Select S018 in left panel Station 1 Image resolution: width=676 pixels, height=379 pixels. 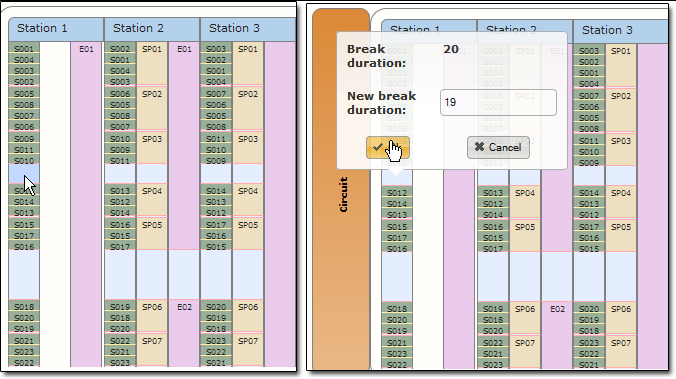click(x=24, y=307)
